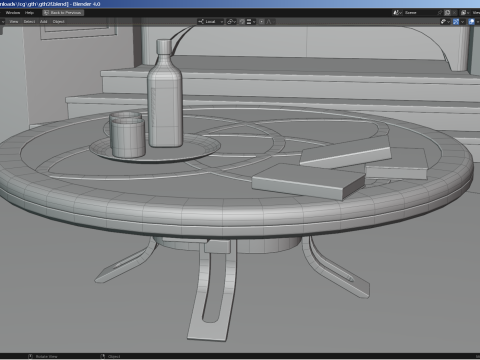This screenshot has width=480, height=360.
Task: Click the Object mouse hint icon in status bar
Action: [103, 356]
